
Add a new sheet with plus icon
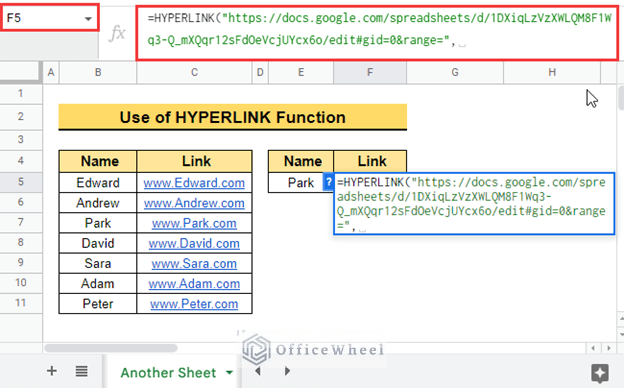52,371
